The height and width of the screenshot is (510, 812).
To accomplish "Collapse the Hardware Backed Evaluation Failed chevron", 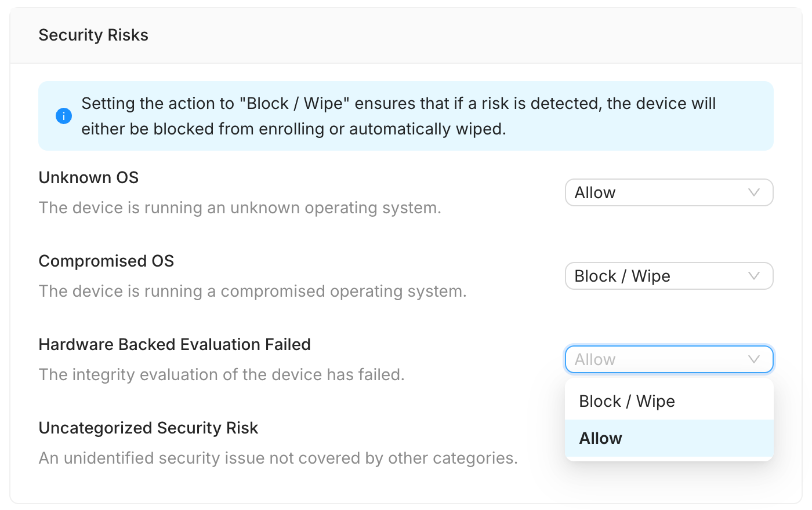I will [x=753, y=359].
